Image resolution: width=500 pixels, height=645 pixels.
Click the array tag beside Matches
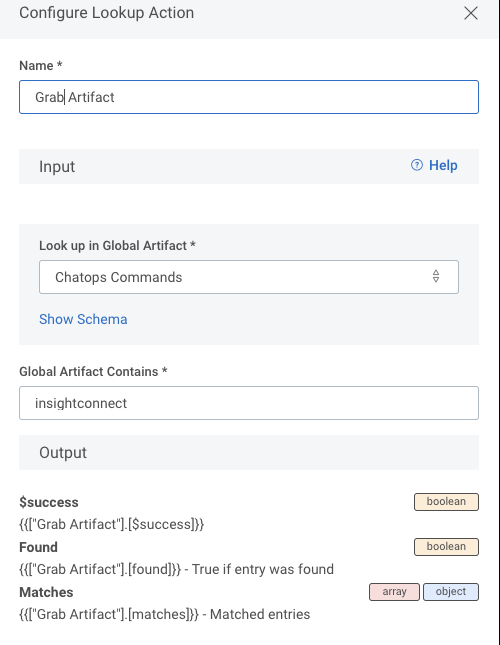394,592
